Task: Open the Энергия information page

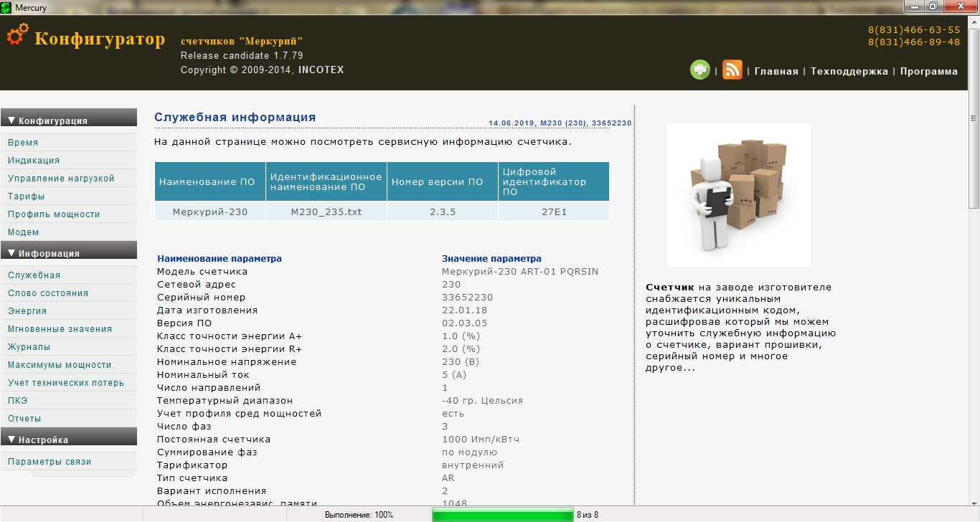Action: [x=27, y=311]
